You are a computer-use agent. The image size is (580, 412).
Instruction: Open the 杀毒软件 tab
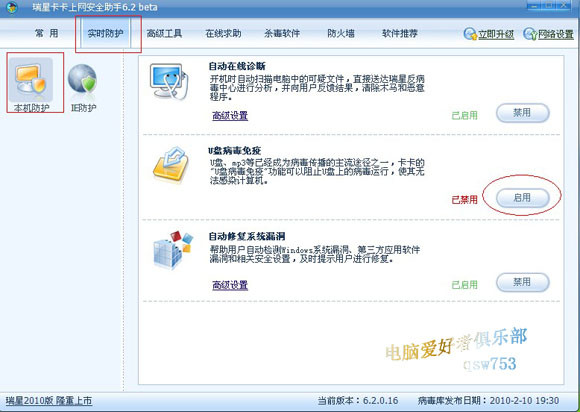[282, 33]
